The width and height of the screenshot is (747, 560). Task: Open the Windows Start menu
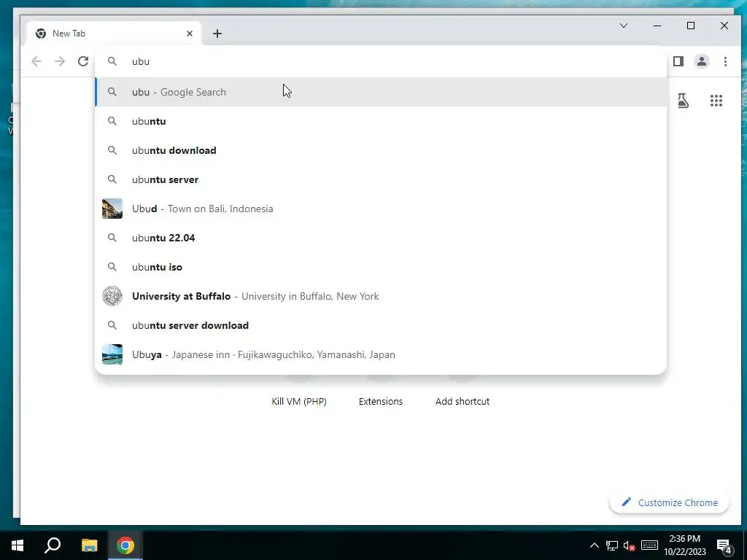pos(18,545)
